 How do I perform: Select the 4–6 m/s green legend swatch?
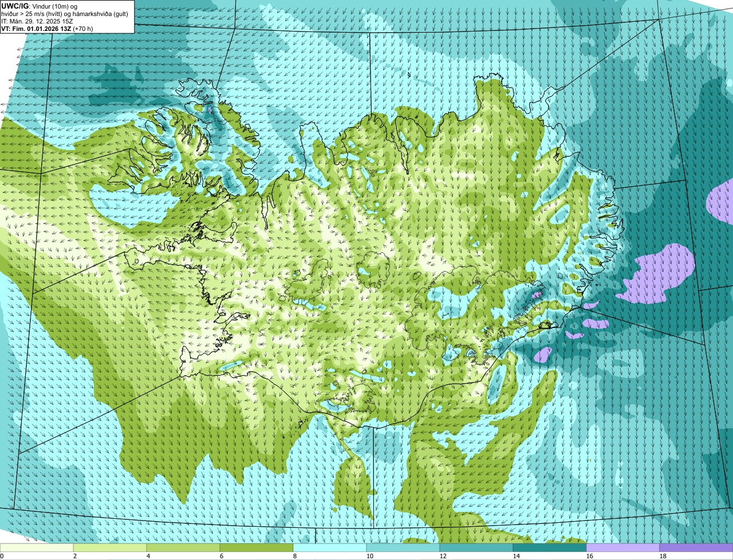[183, 547]
